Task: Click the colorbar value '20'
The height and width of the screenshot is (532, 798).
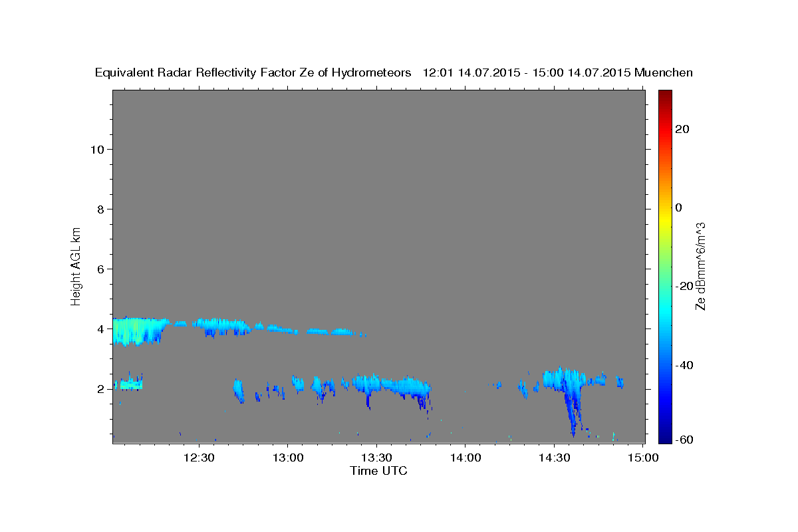Action: click(682, 129)
